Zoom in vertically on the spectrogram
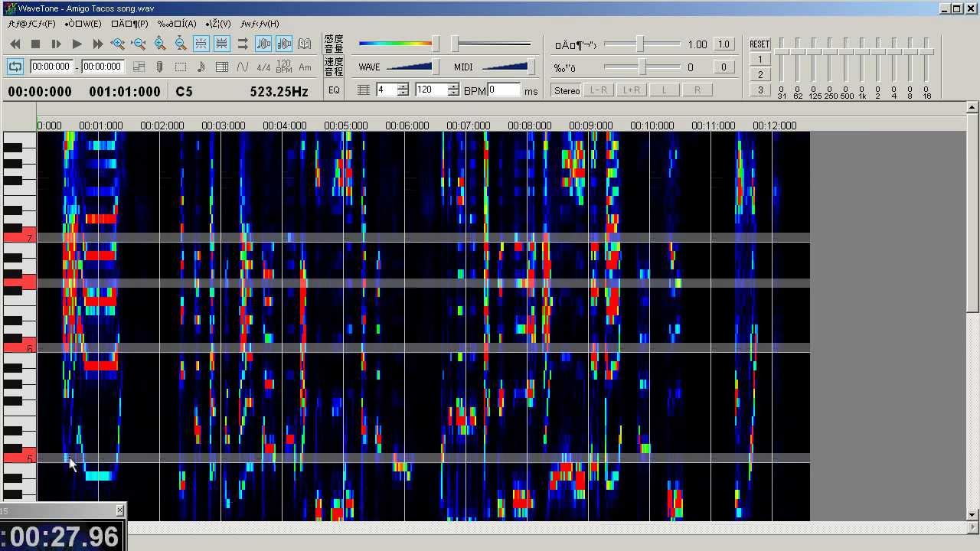 [159, 44]
